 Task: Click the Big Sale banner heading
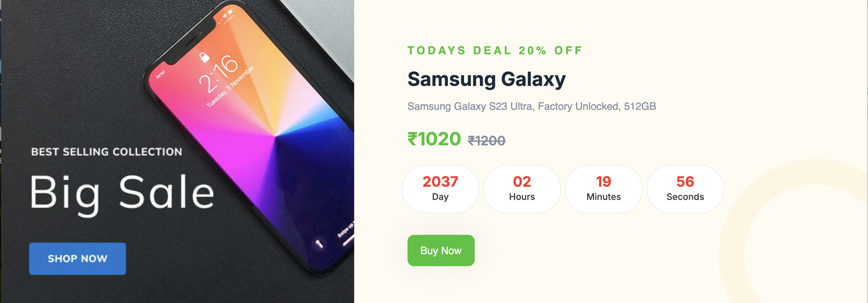tap(122, 193)
